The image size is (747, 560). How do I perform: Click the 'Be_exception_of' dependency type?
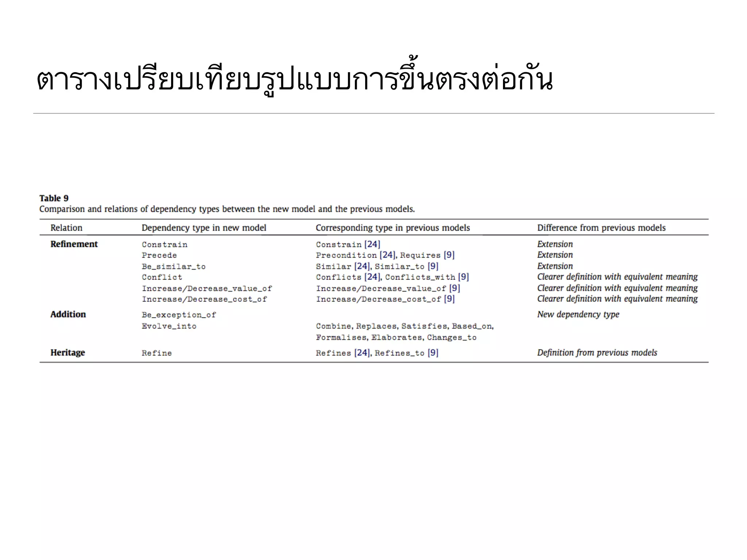pos(179,315)
